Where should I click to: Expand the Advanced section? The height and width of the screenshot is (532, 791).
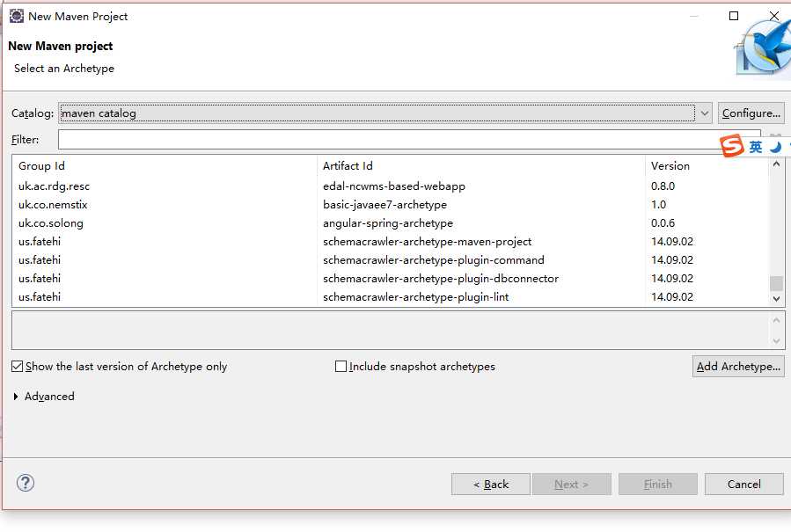tap(16, 397)
